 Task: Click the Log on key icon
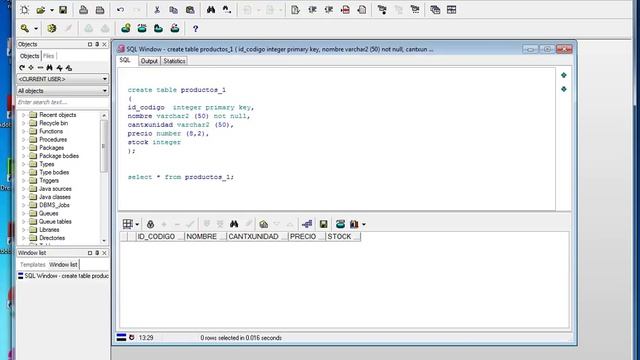coord(25,28)
